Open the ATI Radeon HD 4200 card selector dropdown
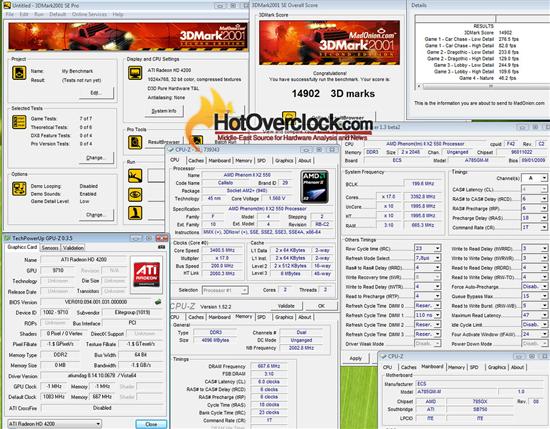Image resolution: width=550 pixels, height=429 pixels. [x=54, y=424]
